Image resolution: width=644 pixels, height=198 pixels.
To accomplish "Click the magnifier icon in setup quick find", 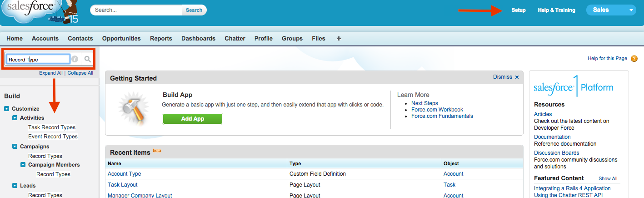I will (88, 59).
